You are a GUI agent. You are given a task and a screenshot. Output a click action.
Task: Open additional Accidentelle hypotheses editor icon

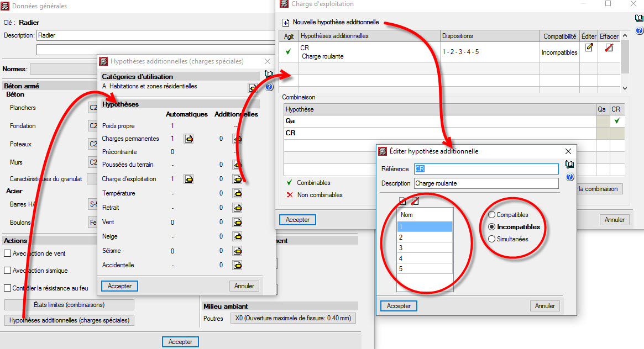click(x=237, y=265)
